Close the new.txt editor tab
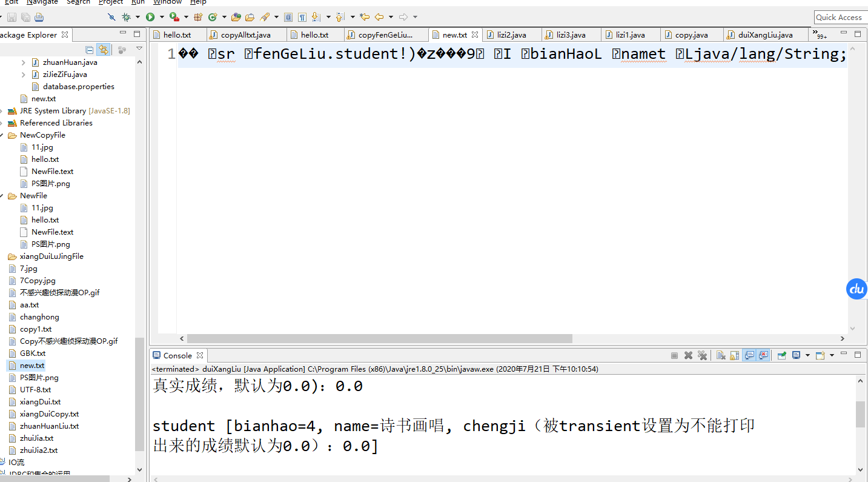This screenshot has height=482, width=868. click(x=475, y=35)
